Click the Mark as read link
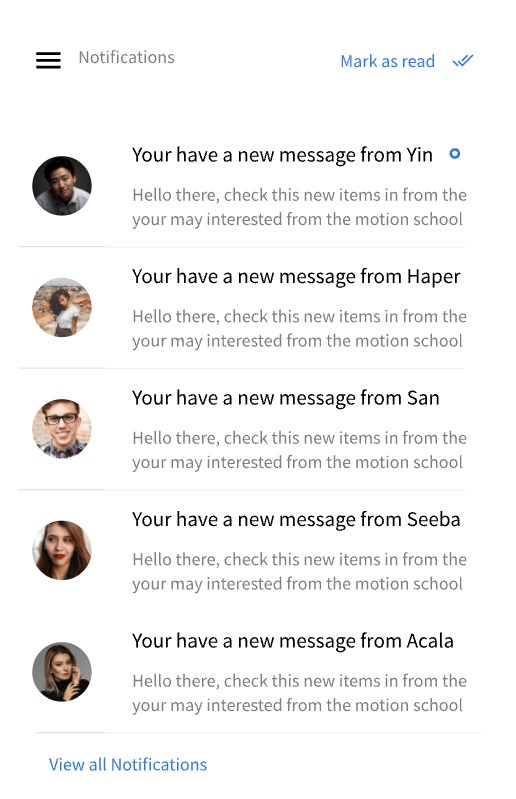 388,61
